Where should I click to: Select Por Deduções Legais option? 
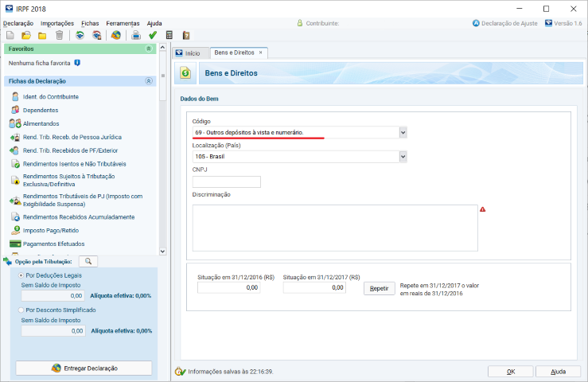click(21, 275)
